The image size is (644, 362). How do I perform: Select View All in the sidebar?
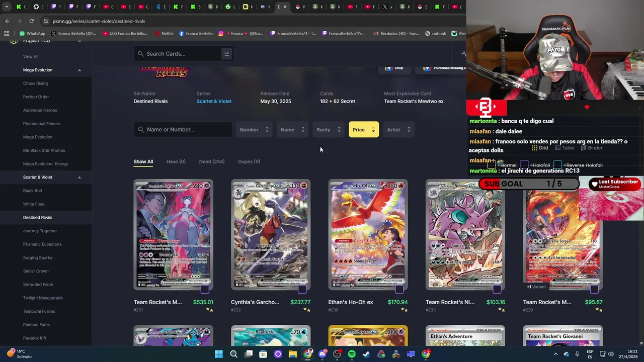pyautogui.click(x=31, y=56)
